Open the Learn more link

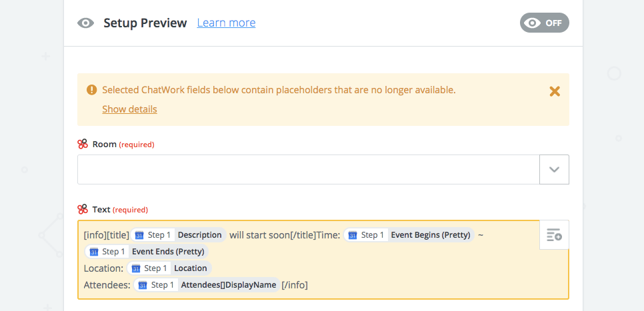point(226,23)
